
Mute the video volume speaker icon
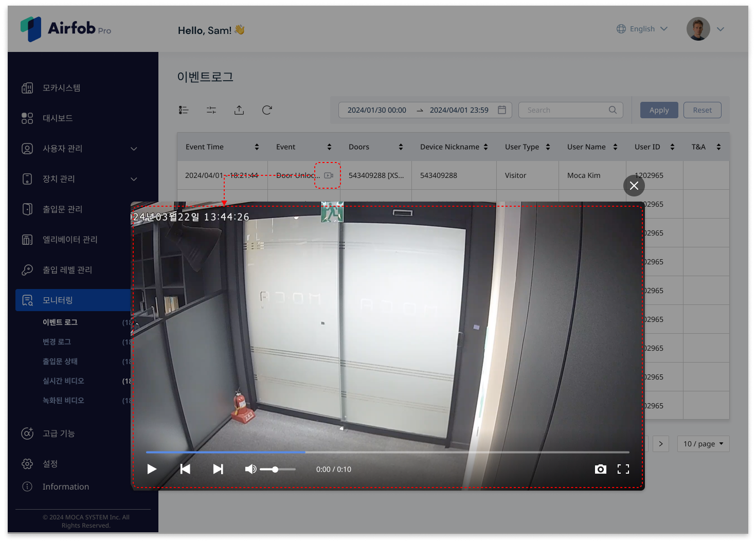(250, 469)
